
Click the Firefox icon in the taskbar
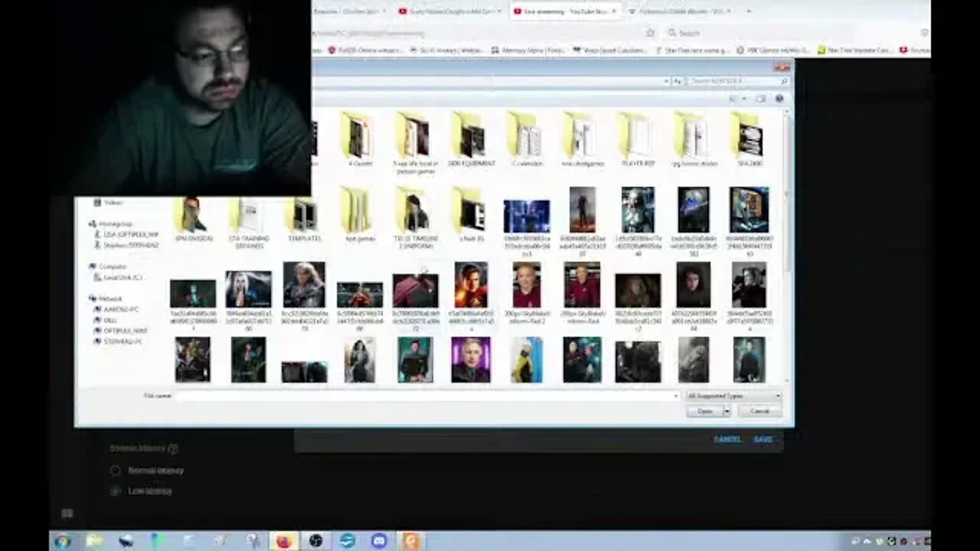point(284,541)
